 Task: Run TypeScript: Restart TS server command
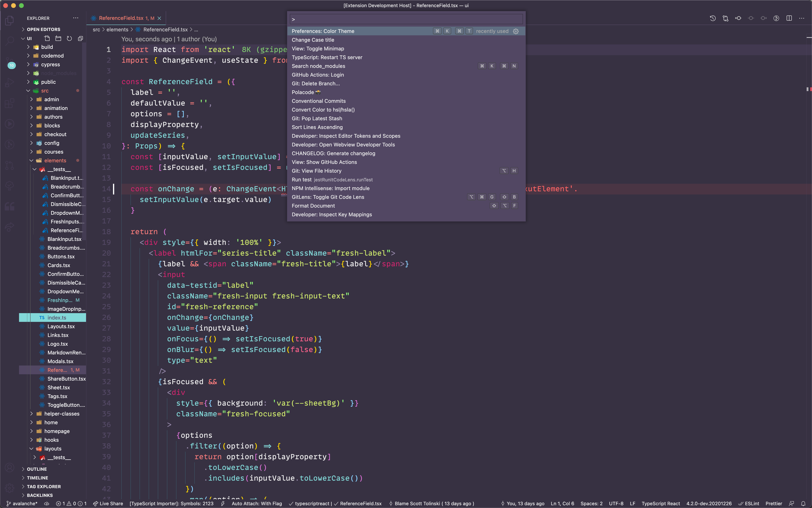pyautogui.click(x=406, y=58)
